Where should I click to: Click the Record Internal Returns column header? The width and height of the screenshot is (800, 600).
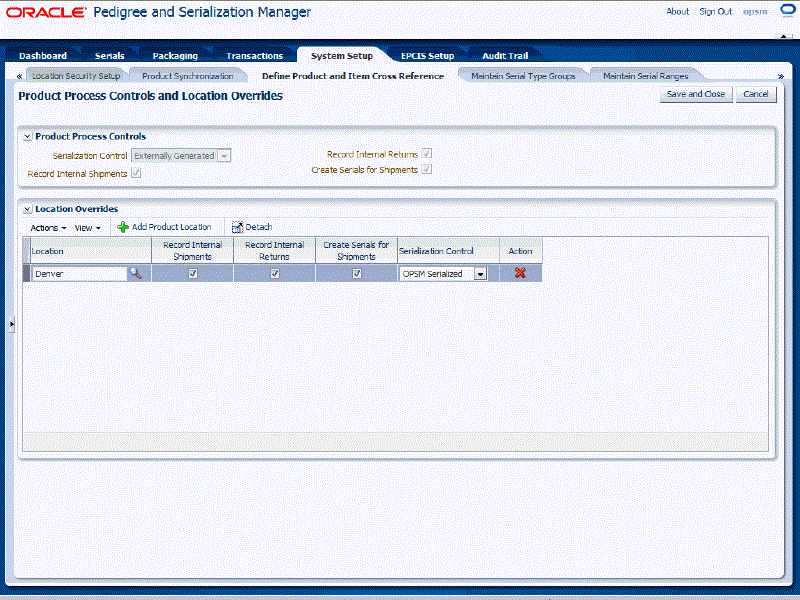click(x=274, y=251)
